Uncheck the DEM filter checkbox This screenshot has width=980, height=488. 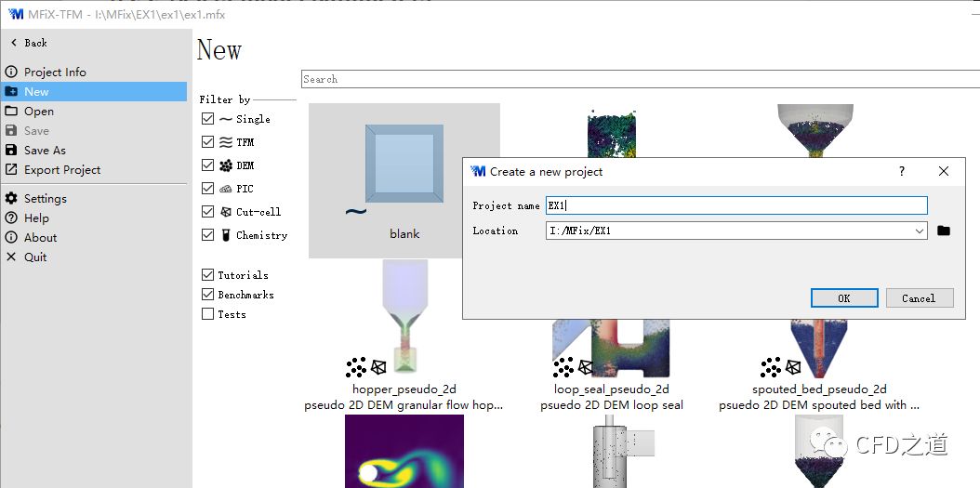tap(208, 165)
